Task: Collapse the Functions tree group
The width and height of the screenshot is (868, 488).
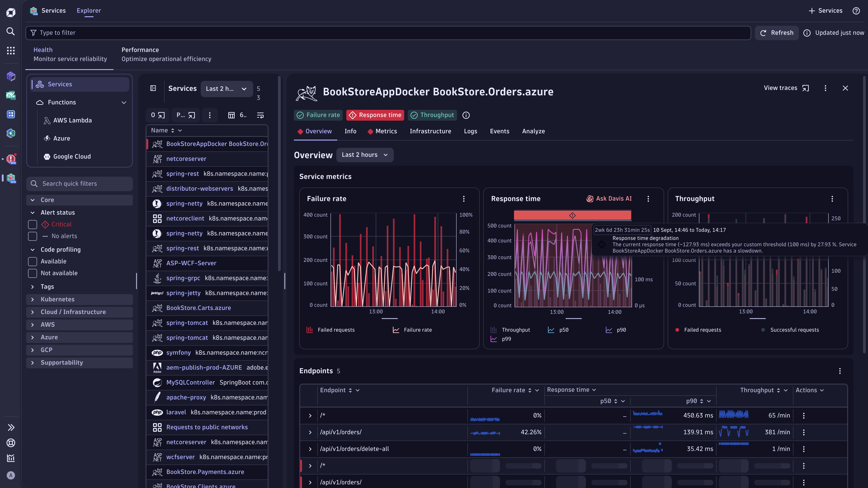Action: coord(124,102)
